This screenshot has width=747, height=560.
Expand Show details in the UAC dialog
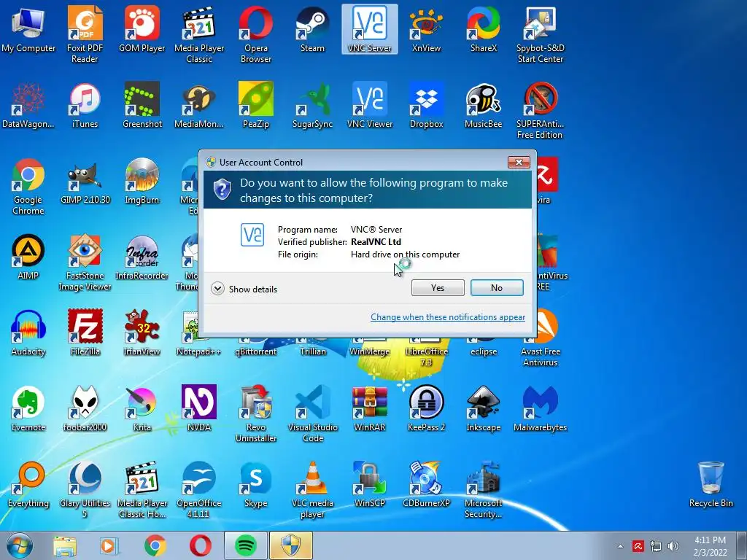click(244, 289)
